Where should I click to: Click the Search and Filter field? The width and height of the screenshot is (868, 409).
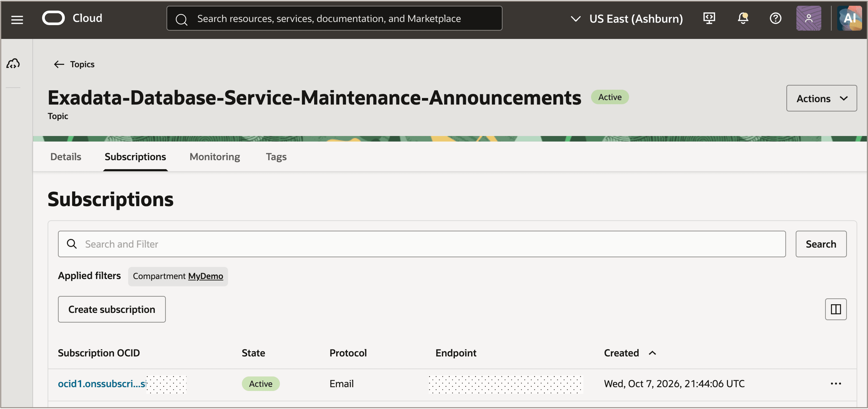tap(422, 244)
